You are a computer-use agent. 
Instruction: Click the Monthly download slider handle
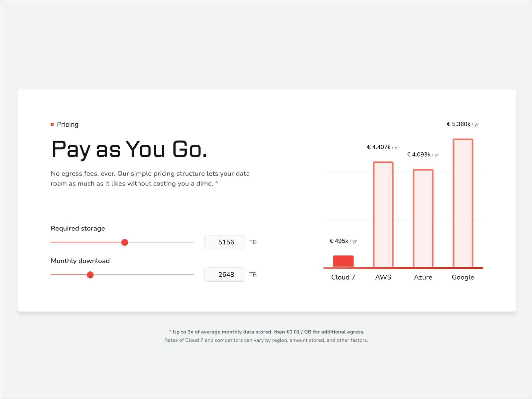pos(90,275)
